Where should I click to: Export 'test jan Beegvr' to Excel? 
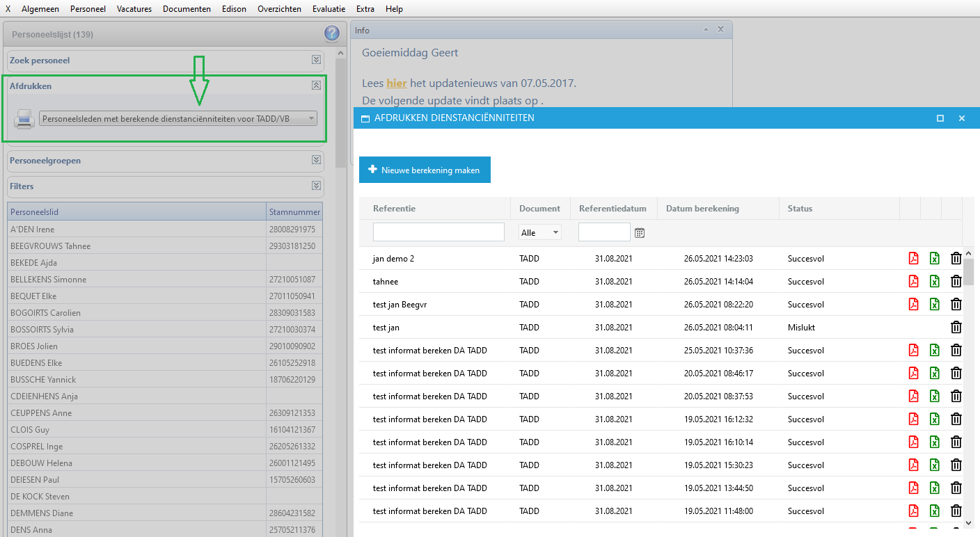coord(935,305)
